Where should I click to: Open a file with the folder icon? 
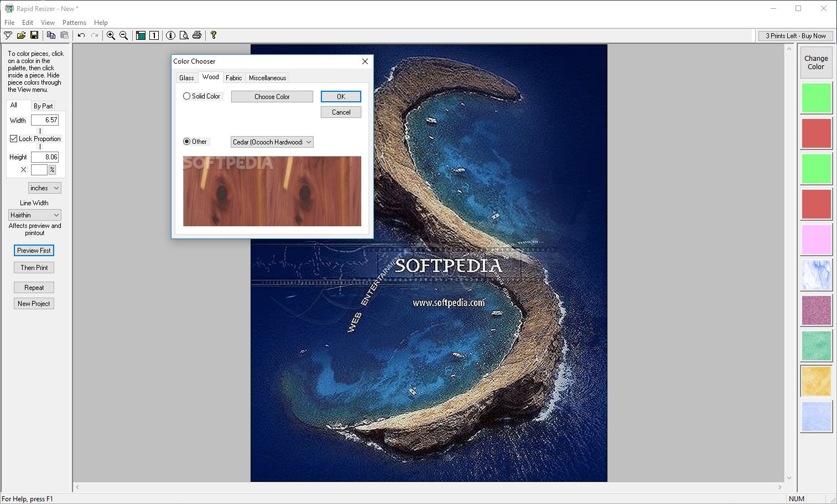click(21, 35)
